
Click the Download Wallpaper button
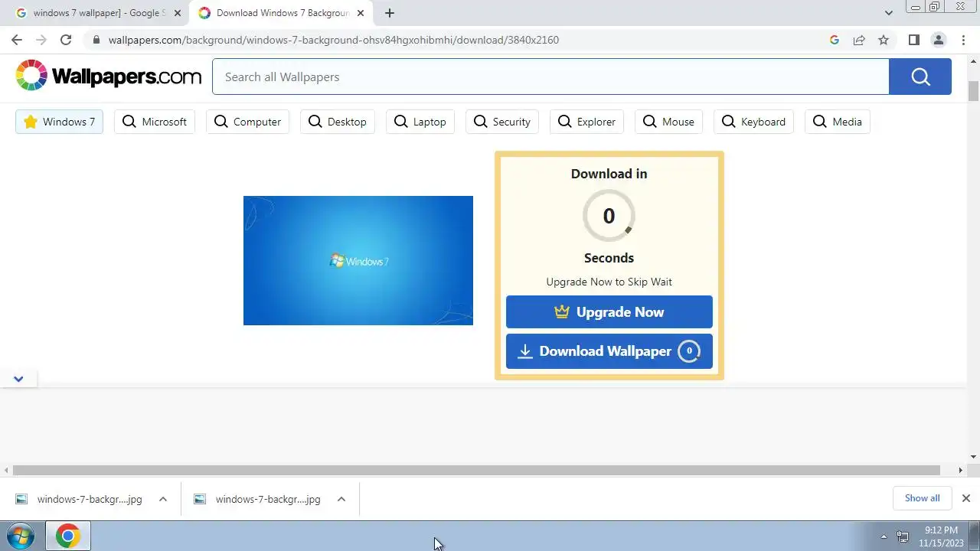[x=609, y=351]
